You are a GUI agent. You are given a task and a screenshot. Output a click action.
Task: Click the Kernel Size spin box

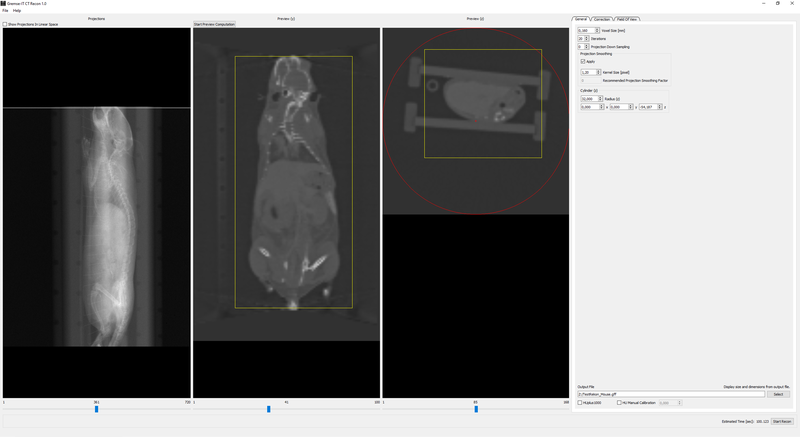coord(591,72)
